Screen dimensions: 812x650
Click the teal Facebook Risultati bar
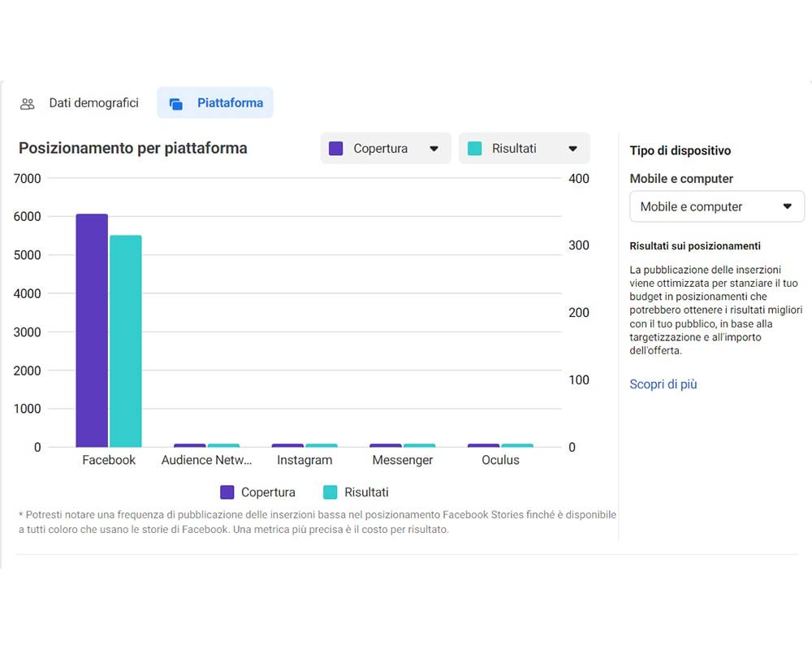(x=125, y=341)
